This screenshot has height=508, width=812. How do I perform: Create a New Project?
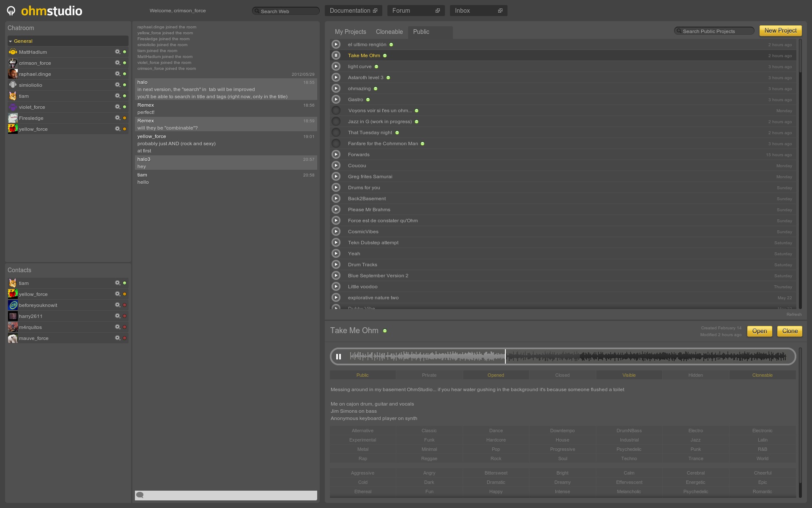tap(780, 30)
